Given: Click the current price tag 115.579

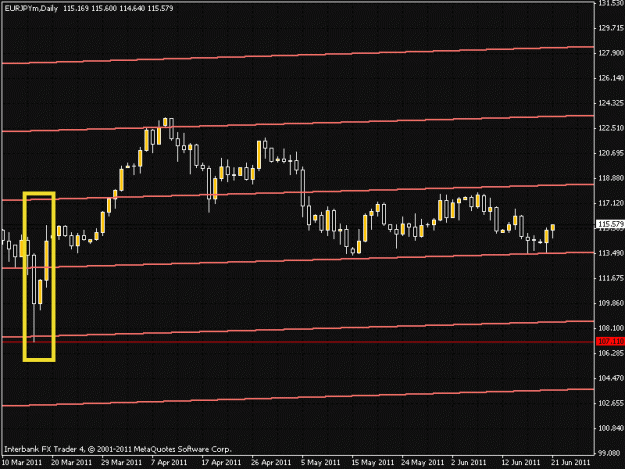Looking at the screenshot, I should pyautogui.click(x=611, y=224).
